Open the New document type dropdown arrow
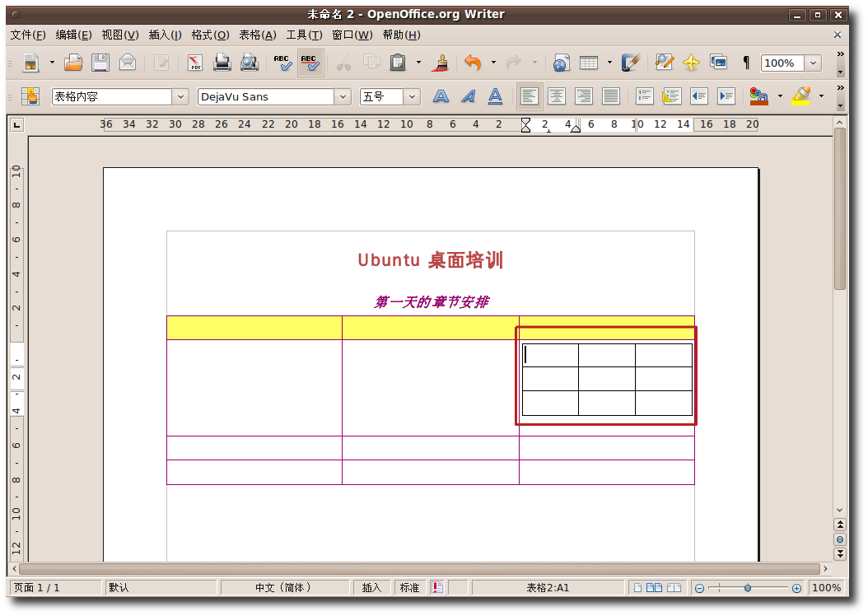Image resolution: width=868 pixels, height=616 pixels. 52,63
